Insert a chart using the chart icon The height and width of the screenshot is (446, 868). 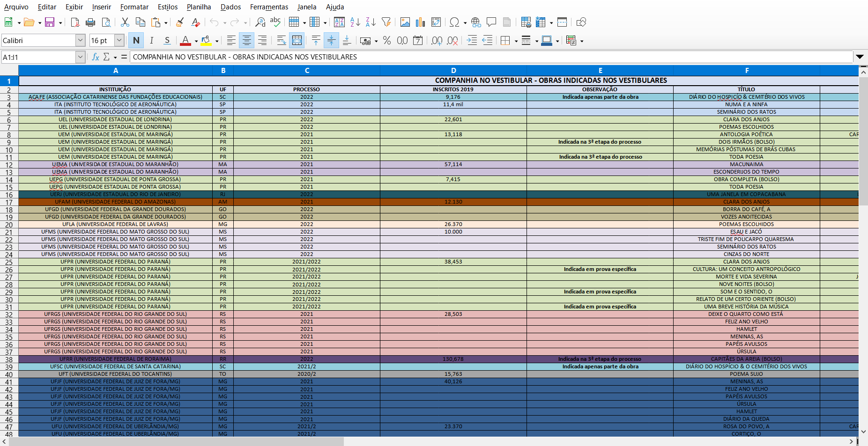pos(420,22)
